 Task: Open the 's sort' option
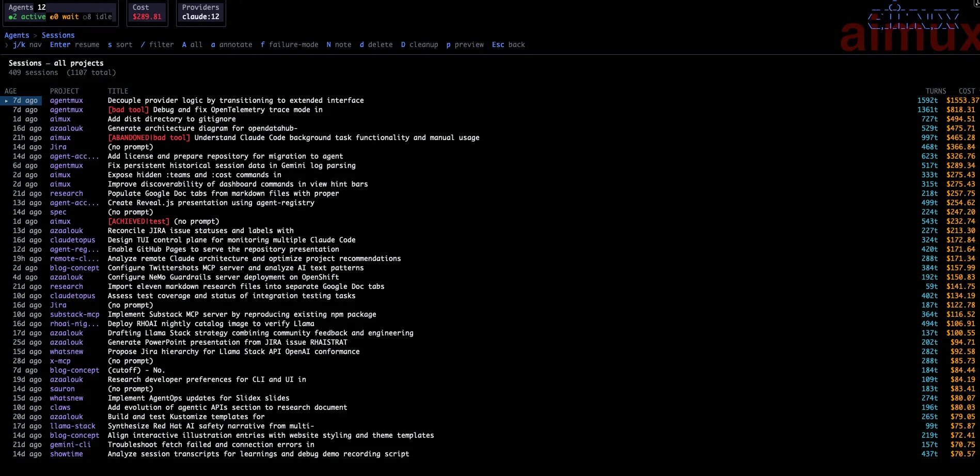pyautogui.click(x=120, y=44)
